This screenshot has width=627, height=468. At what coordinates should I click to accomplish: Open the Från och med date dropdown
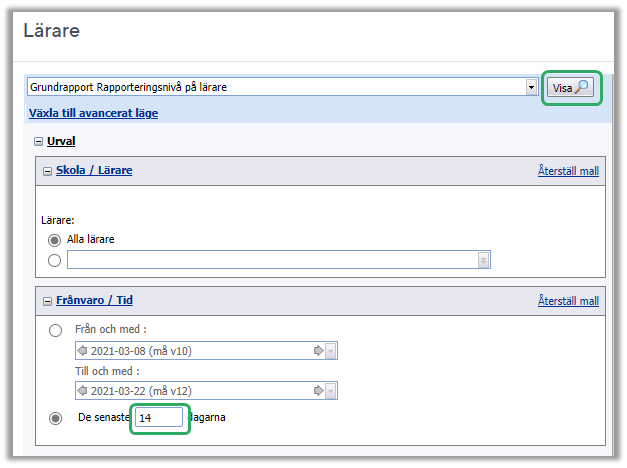[x=331, y=351]
